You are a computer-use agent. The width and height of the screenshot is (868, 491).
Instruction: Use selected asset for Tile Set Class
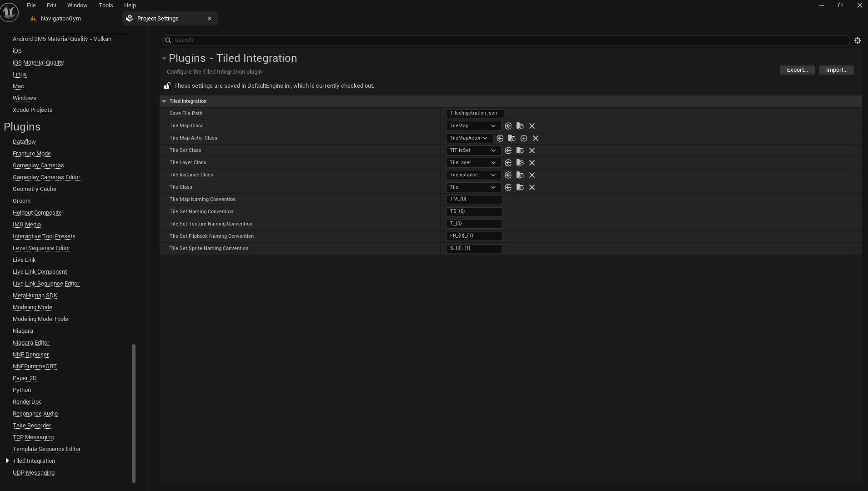[x=508, y=150]
